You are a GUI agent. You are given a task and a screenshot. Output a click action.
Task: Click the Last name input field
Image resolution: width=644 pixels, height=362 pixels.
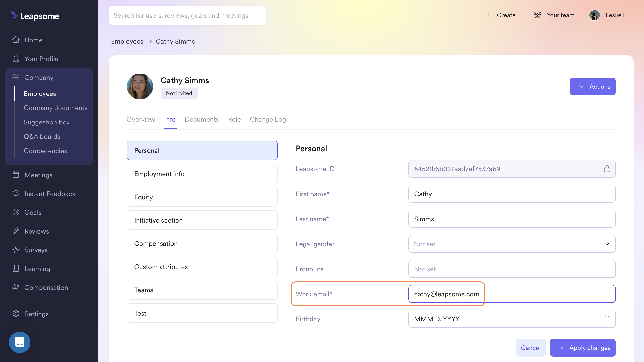(512, 219)
